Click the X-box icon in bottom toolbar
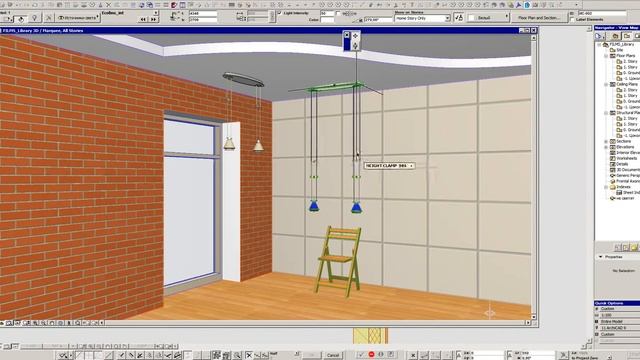 pyautogui.click(x=249, y=355)
